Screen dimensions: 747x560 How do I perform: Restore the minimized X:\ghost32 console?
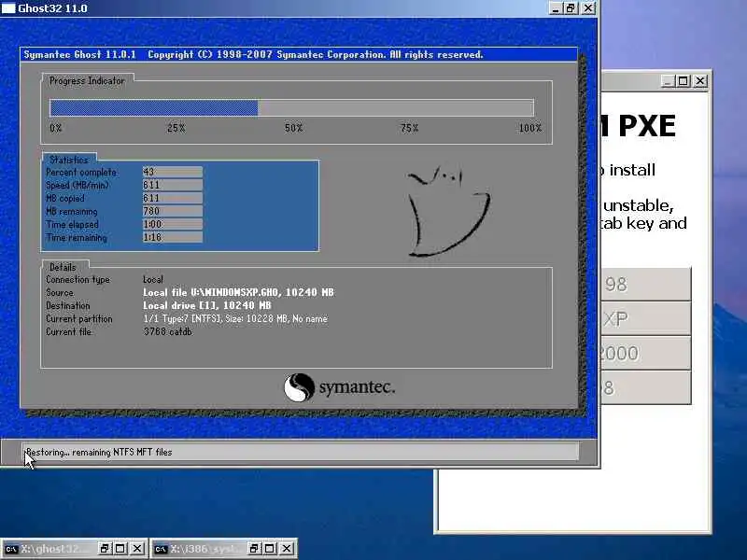105,549
